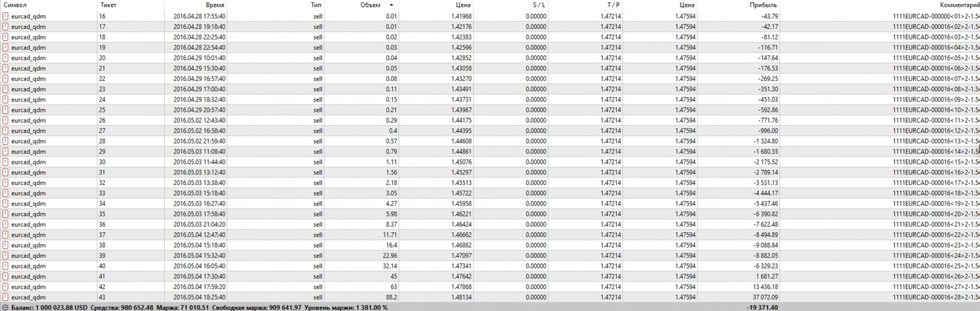Image resolution: width=980 pixels, height=311 pixels.
Task: Select ticket number 24 cell
Action: [x=103, y=99]
